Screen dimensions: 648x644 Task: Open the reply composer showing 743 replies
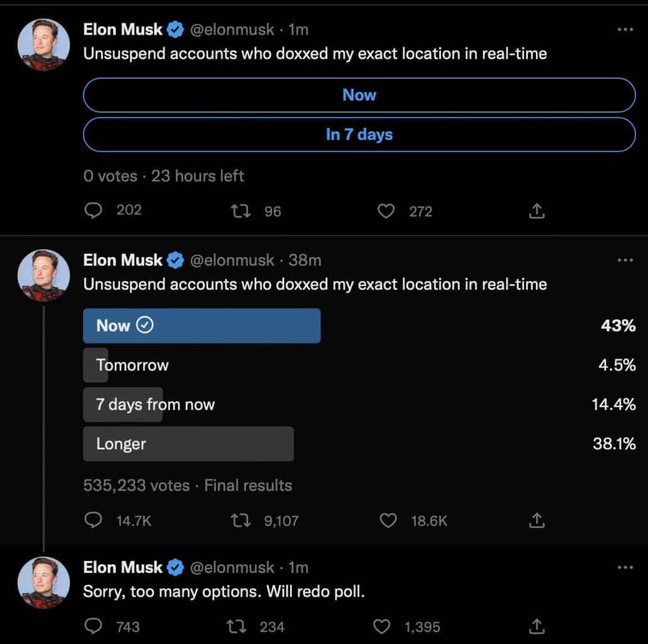tap(93, 626)
